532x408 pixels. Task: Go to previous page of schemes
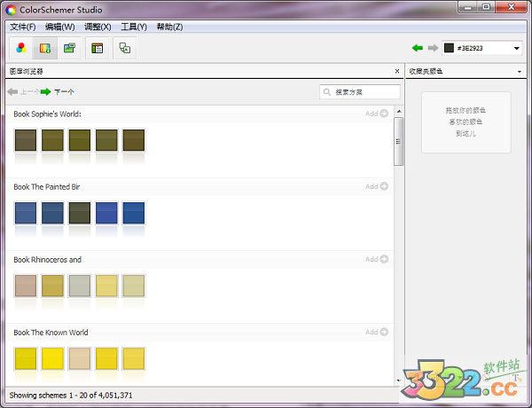(x=23, y=91)
